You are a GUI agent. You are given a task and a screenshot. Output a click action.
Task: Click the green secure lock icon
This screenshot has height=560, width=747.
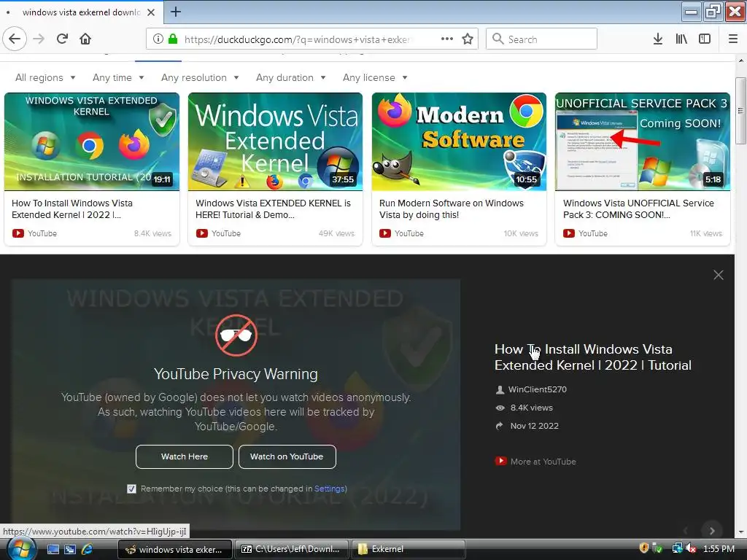click(x=173, y=39)
